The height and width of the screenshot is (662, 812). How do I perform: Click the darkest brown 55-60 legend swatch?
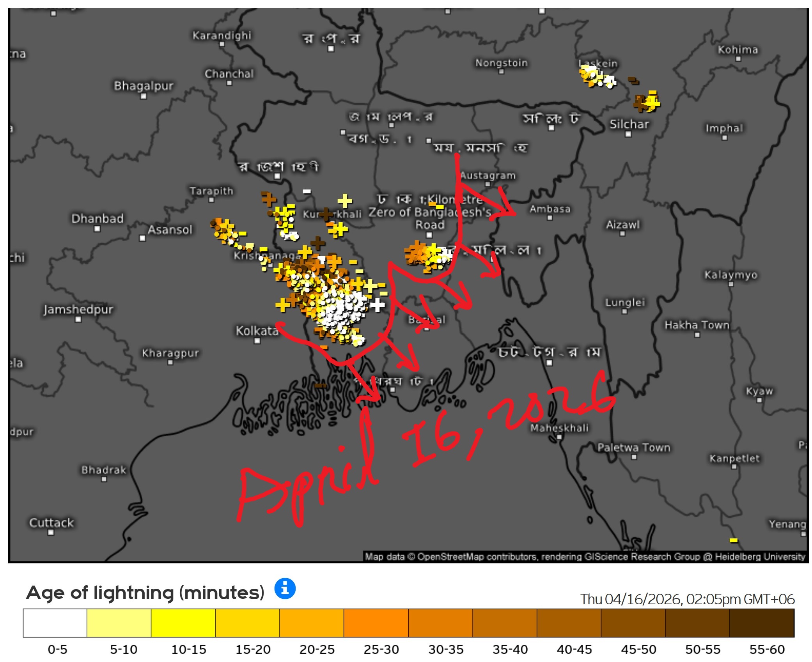[x=761, y=623]
